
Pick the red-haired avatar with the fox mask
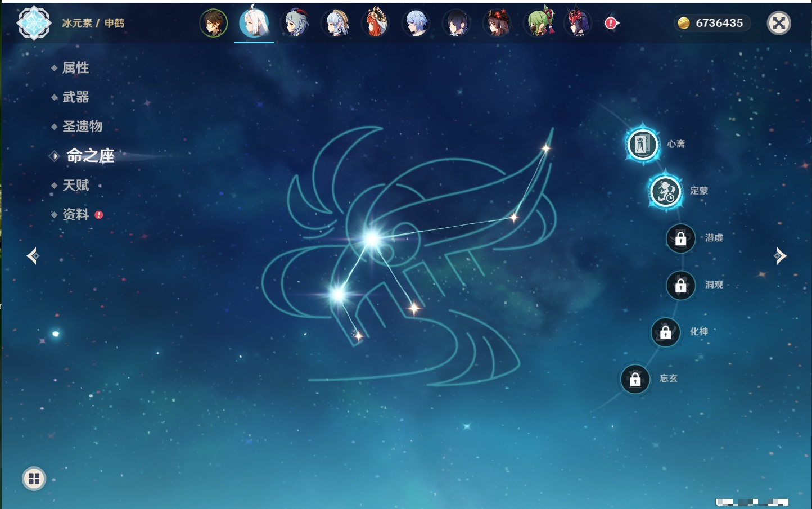[376, 23]
